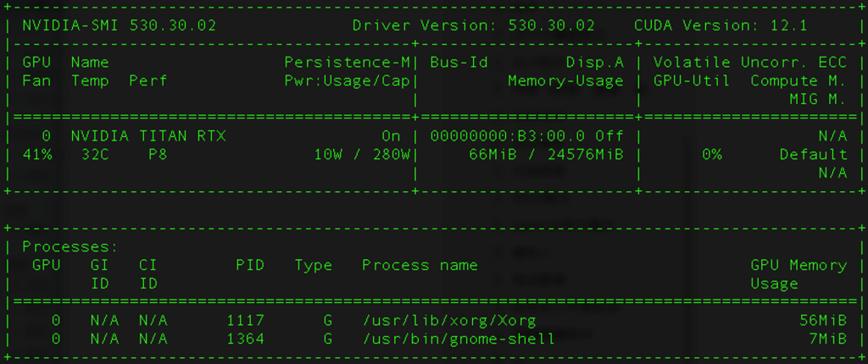Click the temperature value "32C"
Screen dimensions: 868x364
coord(95,154)
